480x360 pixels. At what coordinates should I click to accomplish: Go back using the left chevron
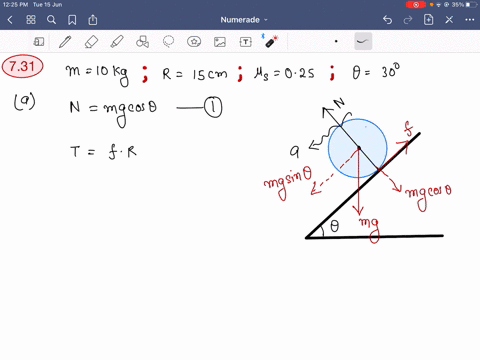tap(10, 20)
